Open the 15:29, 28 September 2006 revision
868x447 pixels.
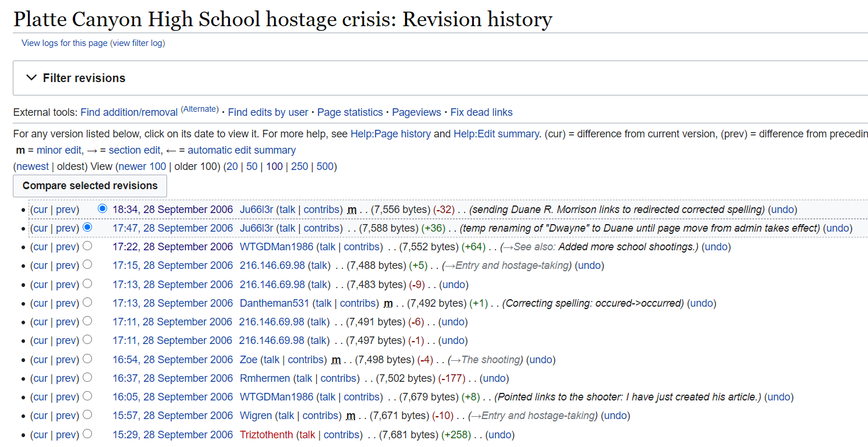pyautogui.click(x=173, y=435)
